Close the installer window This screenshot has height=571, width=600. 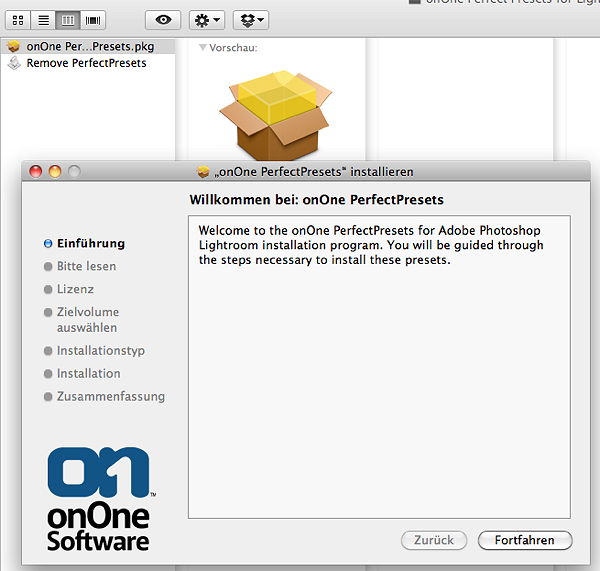click(36, 171)
